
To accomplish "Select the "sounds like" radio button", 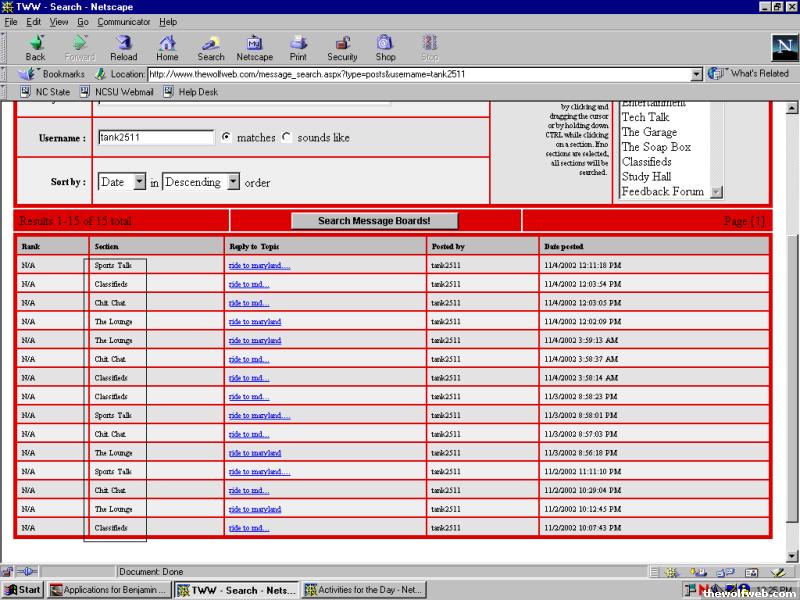I will [x=287, y=137].
